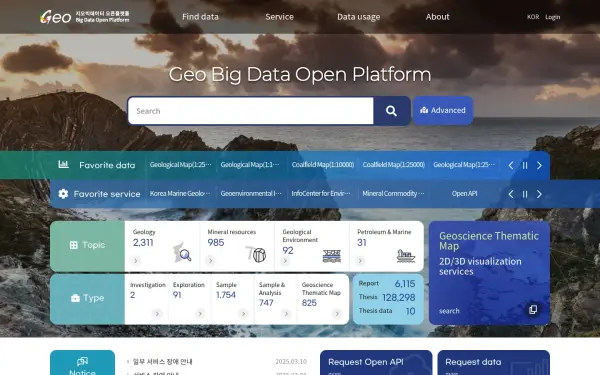600x375 pixels.
Task: Open Coalfield Map(1:25000) link
Action: 394,165
